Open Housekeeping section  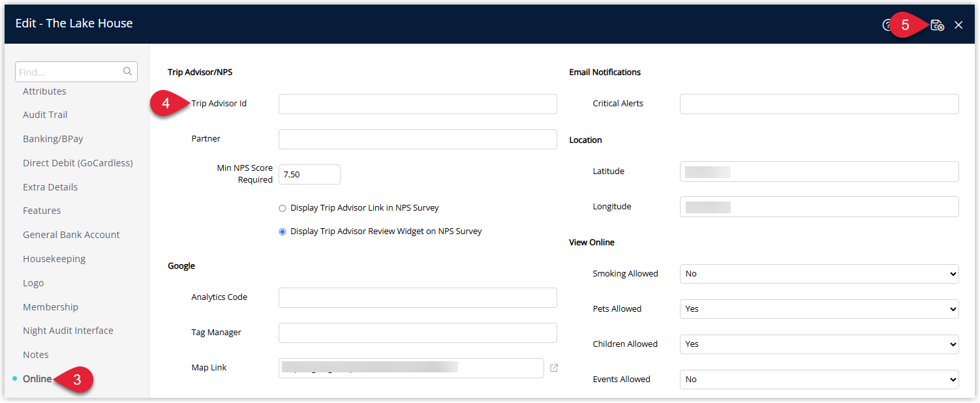pyautogui.click(x=54, y=259)
